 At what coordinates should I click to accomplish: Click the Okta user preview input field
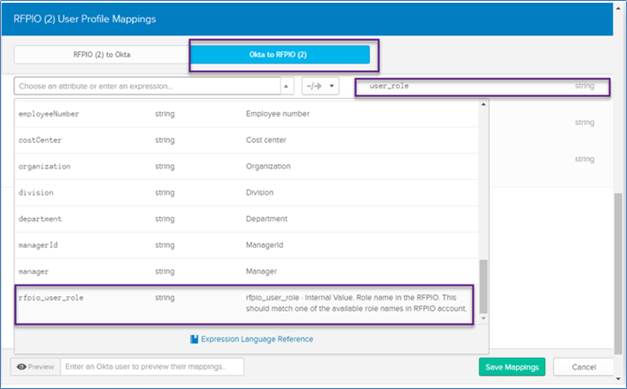tap(152, 367)
